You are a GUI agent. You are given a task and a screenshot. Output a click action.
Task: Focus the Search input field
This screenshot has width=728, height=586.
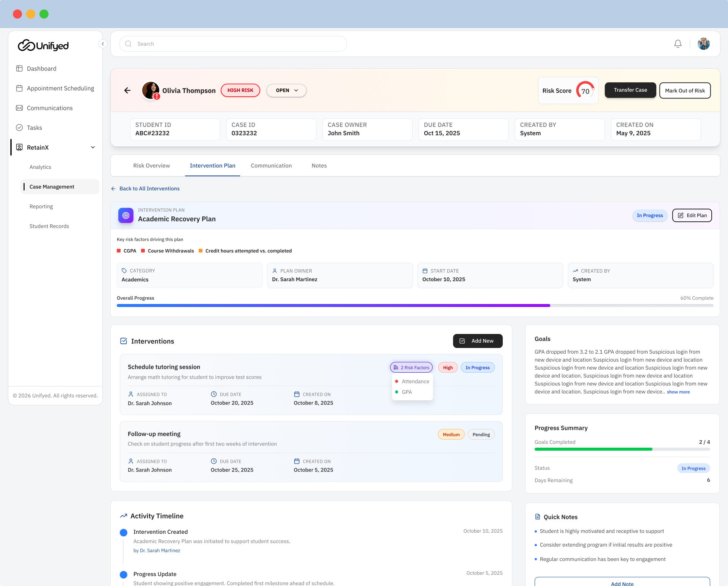click(x=233, y=44)
